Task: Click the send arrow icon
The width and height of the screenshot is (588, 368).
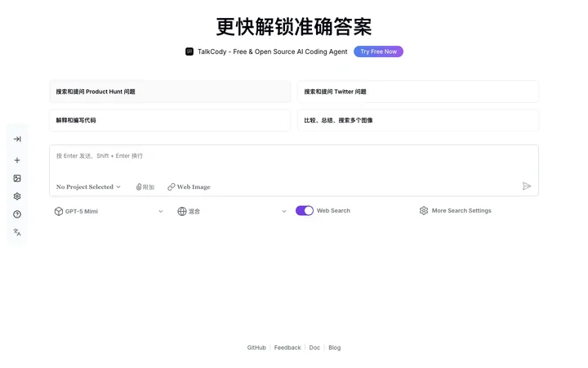Action: (527, 186)
